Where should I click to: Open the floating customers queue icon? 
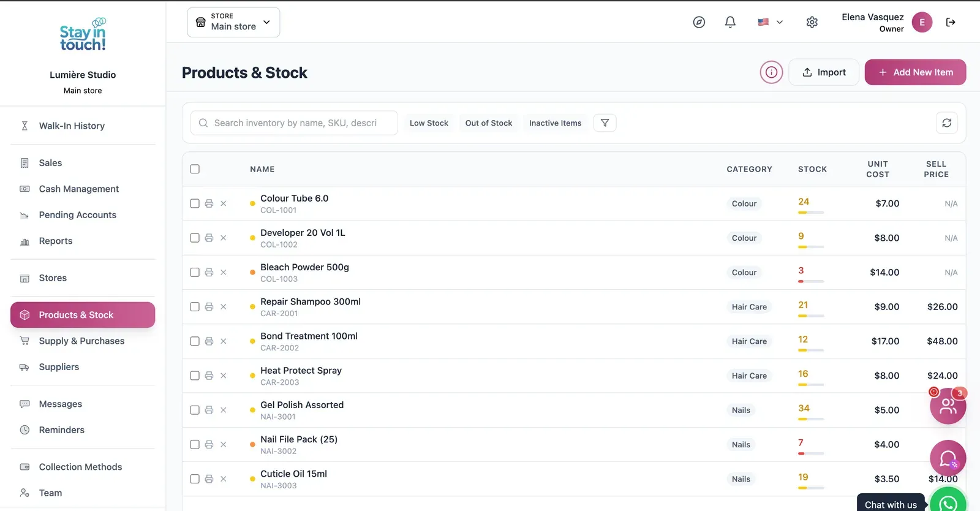pyautogui.click(x=948, y=406)
